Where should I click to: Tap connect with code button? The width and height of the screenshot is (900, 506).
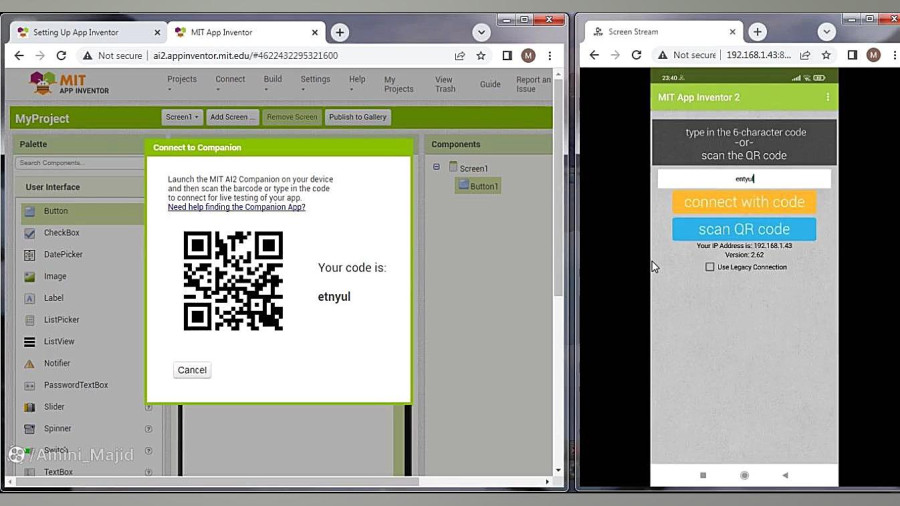pos(744,202)
